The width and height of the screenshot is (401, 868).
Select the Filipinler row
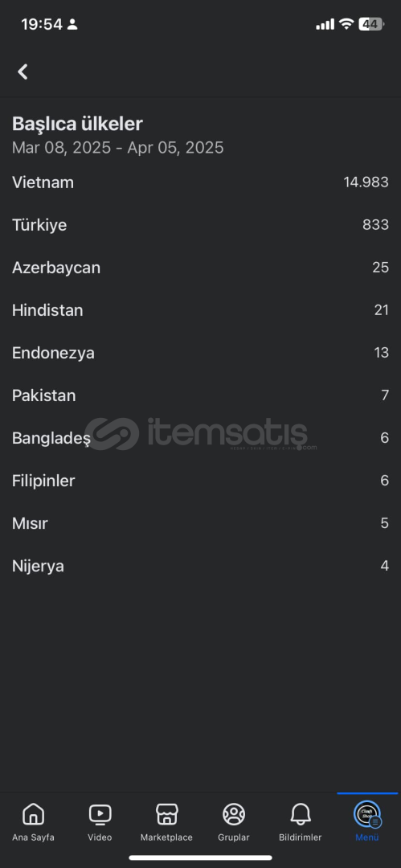tap(201, 481)
